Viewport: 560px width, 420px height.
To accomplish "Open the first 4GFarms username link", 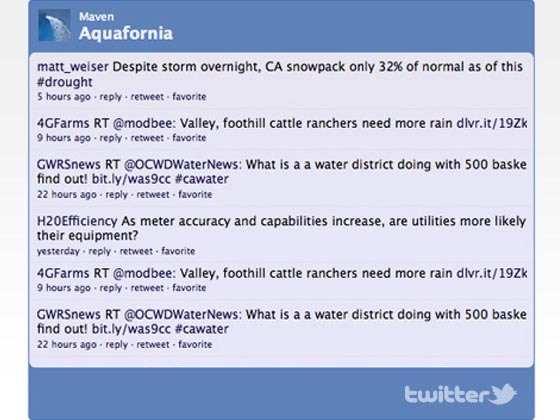I will (63, 123).
